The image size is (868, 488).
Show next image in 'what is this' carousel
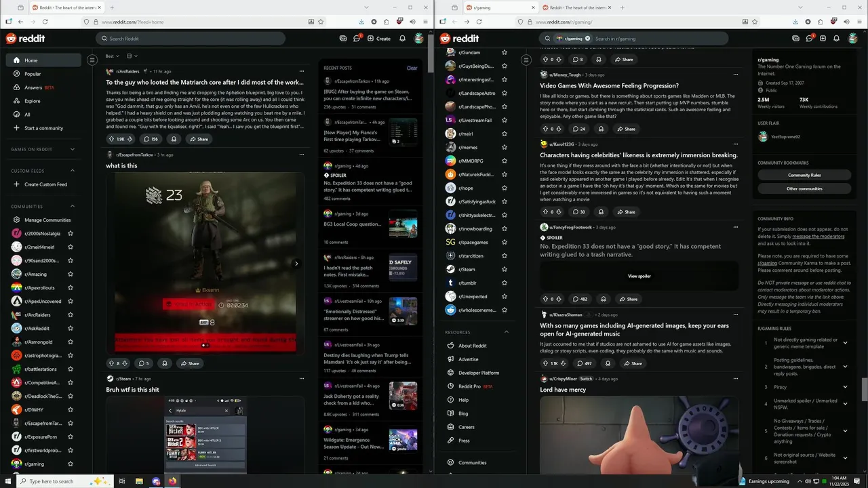(x=296, y=264)
